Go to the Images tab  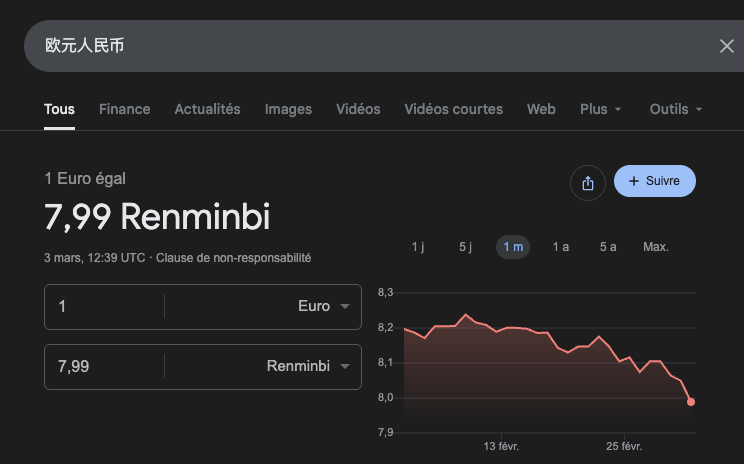288,109
